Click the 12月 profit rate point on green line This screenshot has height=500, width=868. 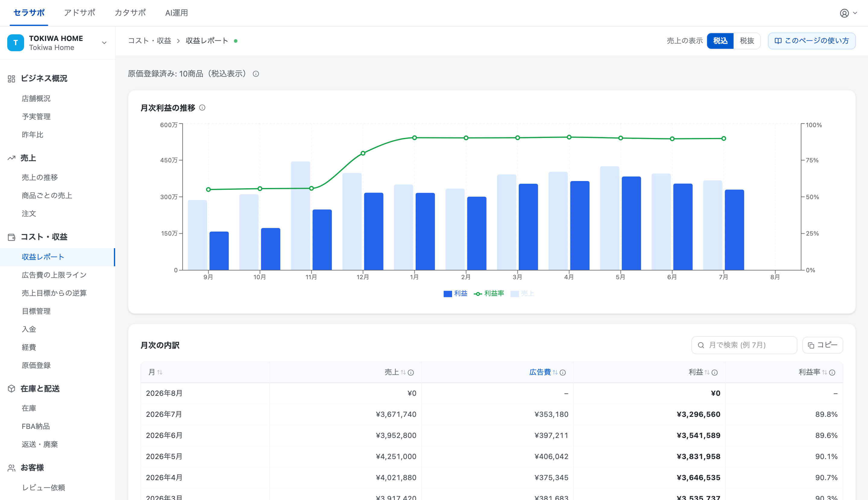click(x=363, y=153)
